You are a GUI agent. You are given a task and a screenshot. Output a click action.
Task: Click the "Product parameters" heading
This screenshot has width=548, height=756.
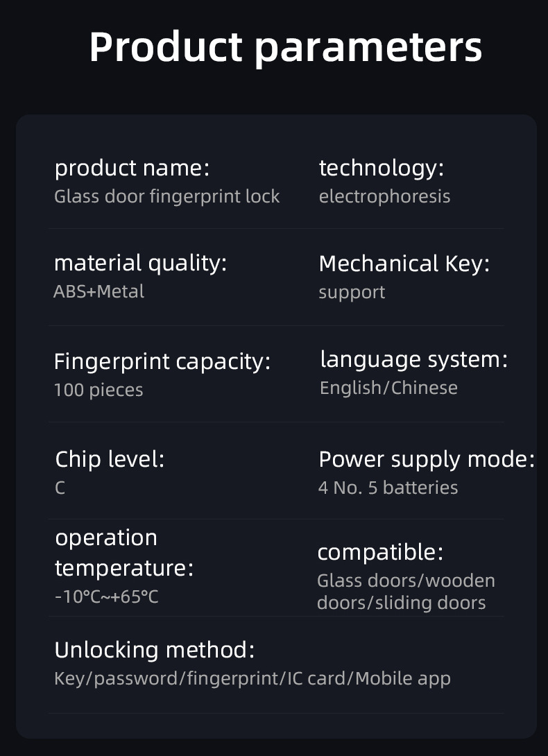[285, 47]
